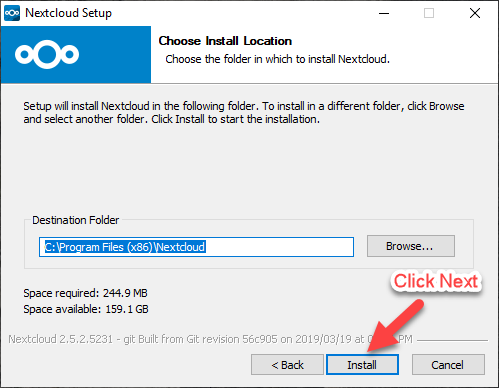Go to the previous step with < Back

(x=287, y=365)
